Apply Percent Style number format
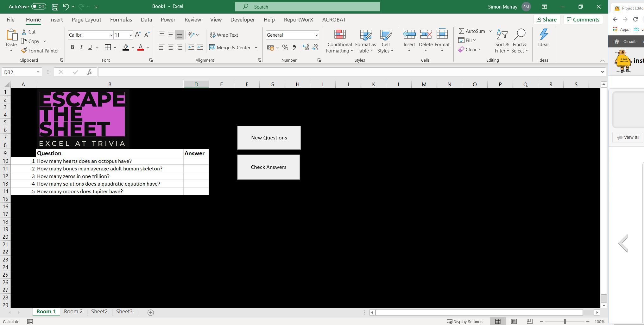 (285, 47)
